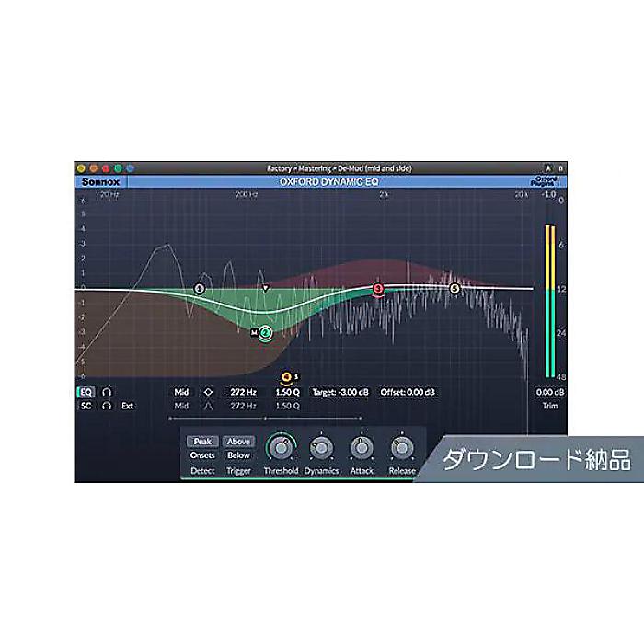This screenshot has height=644, width=644.
Task: Click the Attack knob
Action: tap(362, 448)
